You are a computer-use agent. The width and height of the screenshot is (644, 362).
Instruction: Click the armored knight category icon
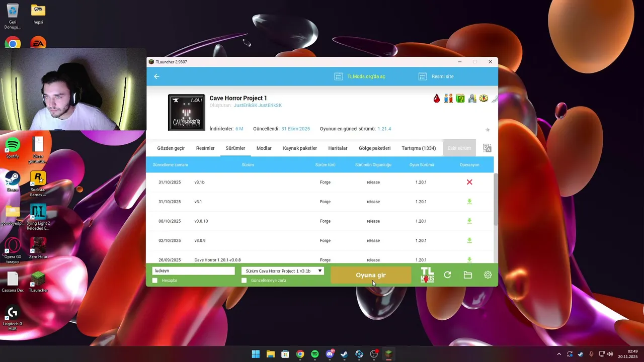tap(472, 99)
